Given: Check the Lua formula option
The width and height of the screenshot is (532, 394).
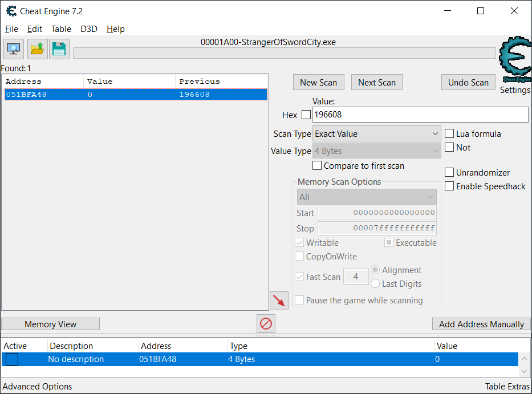Looking at the screenshot, I should coord(449,133).
